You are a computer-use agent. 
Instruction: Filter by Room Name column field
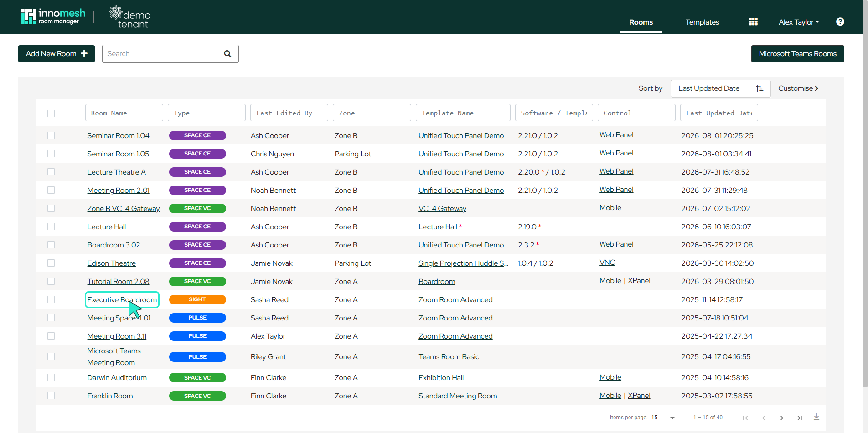[124, 113]
